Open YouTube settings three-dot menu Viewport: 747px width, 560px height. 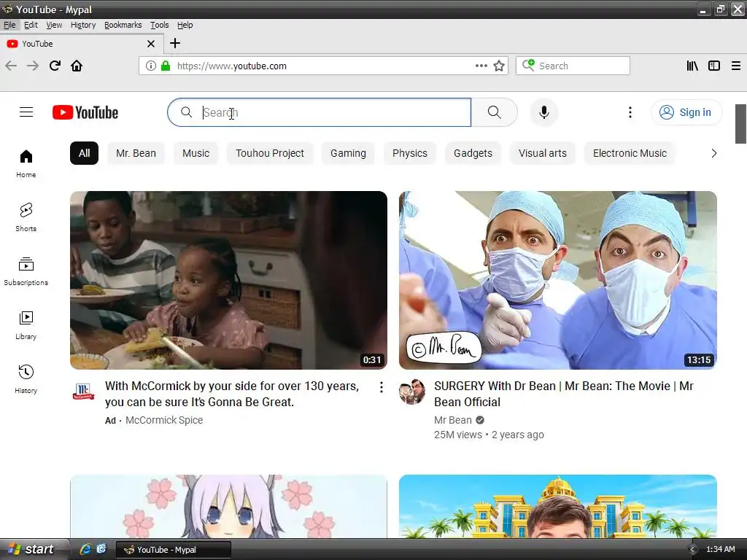(630, 112)
